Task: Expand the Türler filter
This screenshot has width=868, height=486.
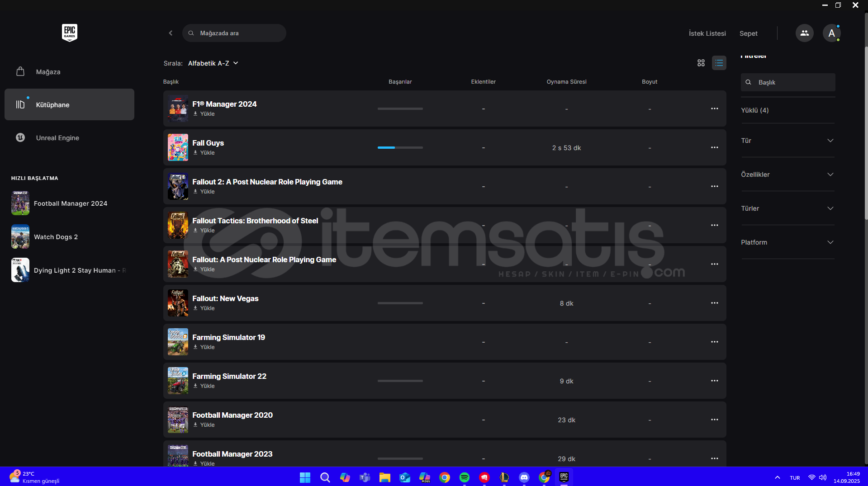Action: [787, 208]
